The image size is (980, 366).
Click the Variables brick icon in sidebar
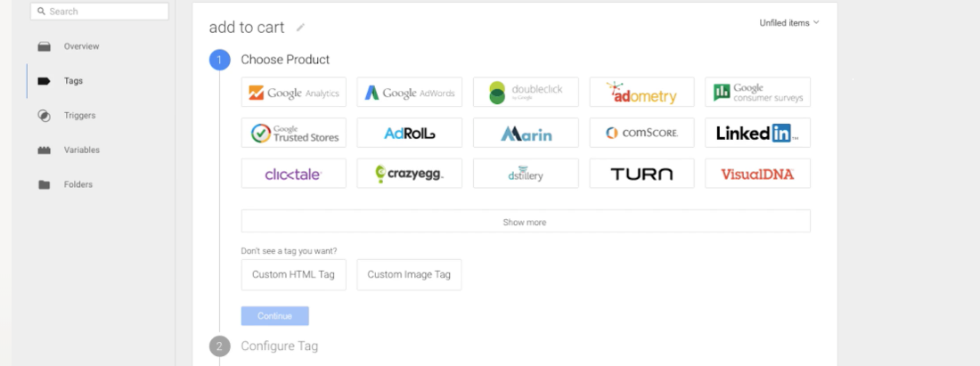click(x=44, y=150)
